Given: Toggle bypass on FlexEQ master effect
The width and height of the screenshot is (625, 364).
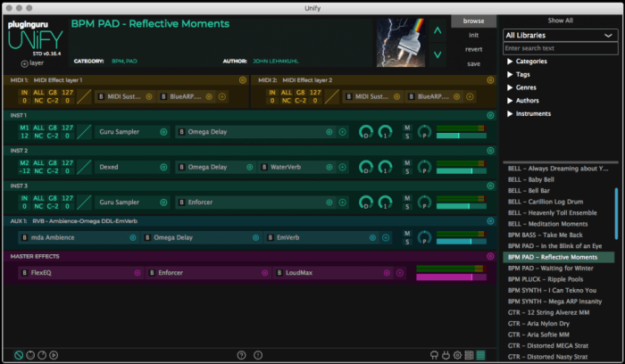Looking at the screenshot, I should 25,273.
